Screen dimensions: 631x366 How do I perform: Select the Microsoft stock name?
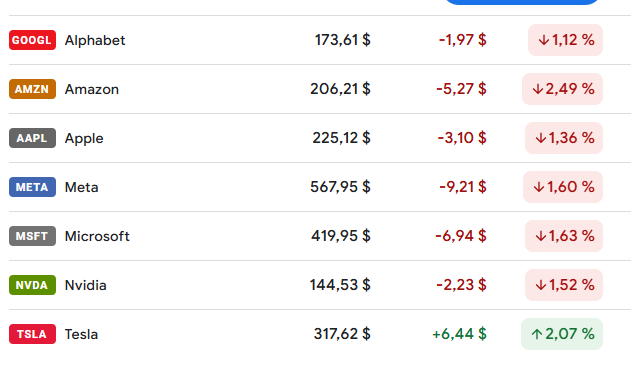click(x=97, y=236)
